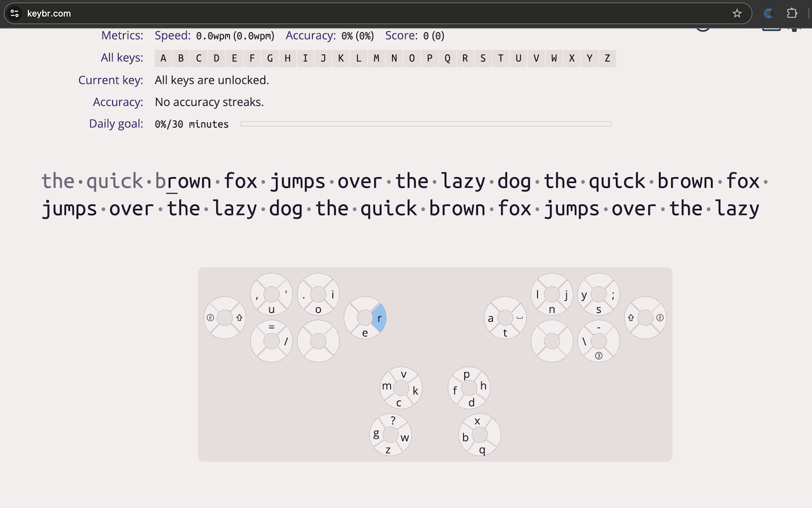Screen dimensions: 812x508
Task: Click the "Speed:" metrics label
Action: point(173,36)
